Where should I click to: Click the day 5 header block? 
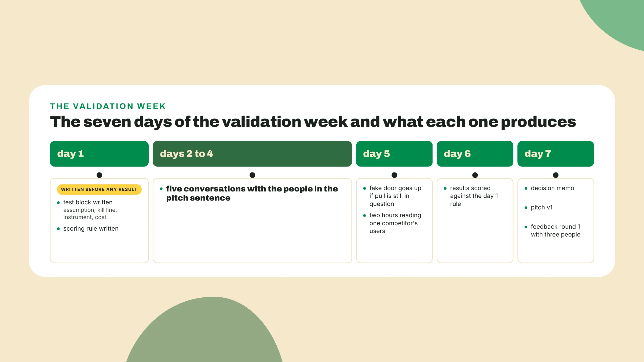[394, 154]
